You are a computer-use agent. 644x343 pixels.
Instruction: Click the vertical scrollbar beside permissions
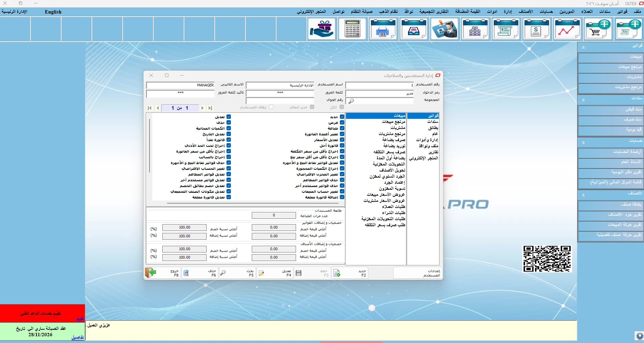[150, 145]
